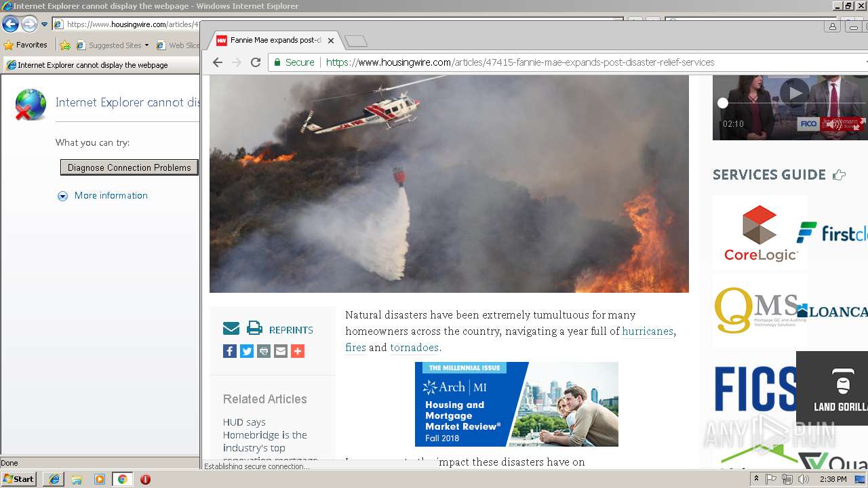Image resolution: width=868 pixels, height=488 pixels.
Task: Click the Chrome user profile icon
Action: point(832,26)
